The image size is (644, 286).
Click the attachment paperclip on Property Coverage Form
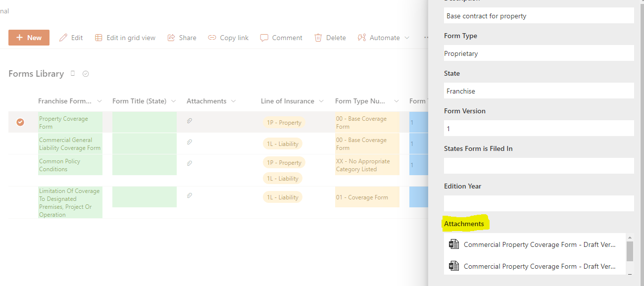[190, 120]
